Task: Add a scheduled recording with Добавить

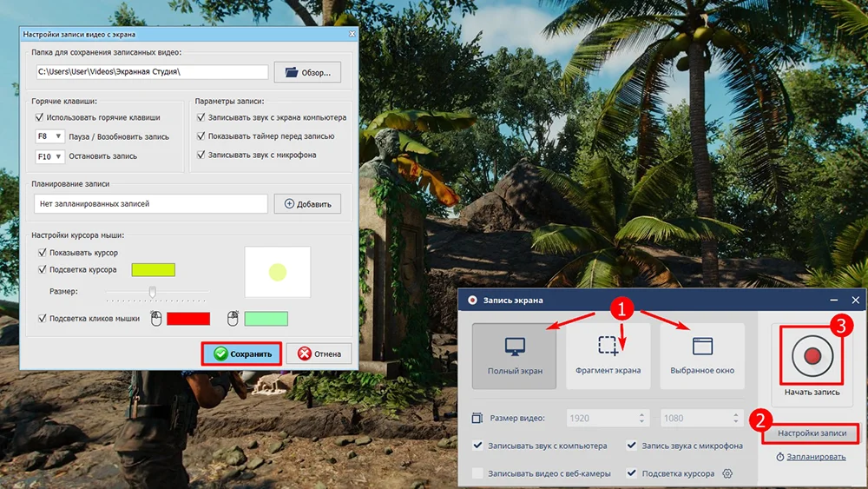Action: tap(307, 204)
